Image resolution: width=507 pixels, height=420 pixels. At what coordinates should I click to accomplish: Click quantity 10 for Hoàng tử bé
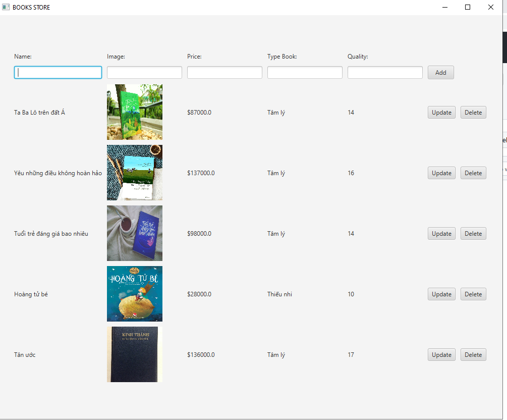351,294
